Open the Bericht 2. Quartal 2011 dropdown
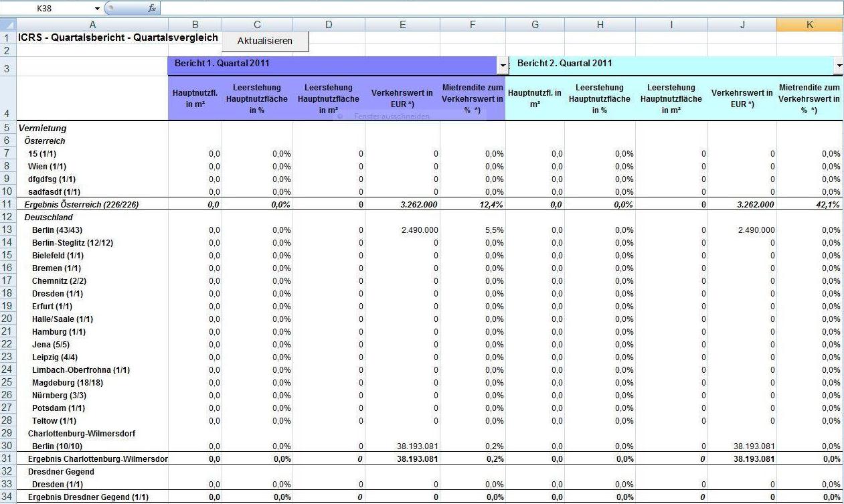Viewport: 844px width, 504px height. (x=839, y=65)
